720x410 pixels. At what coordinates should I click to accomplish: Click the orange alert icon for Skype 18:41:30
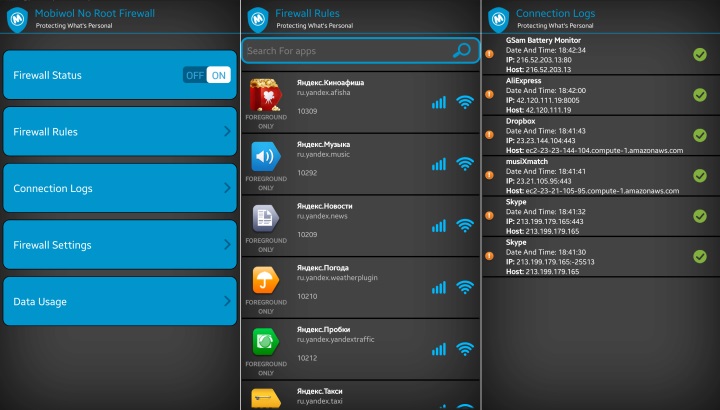click(489, 256)
